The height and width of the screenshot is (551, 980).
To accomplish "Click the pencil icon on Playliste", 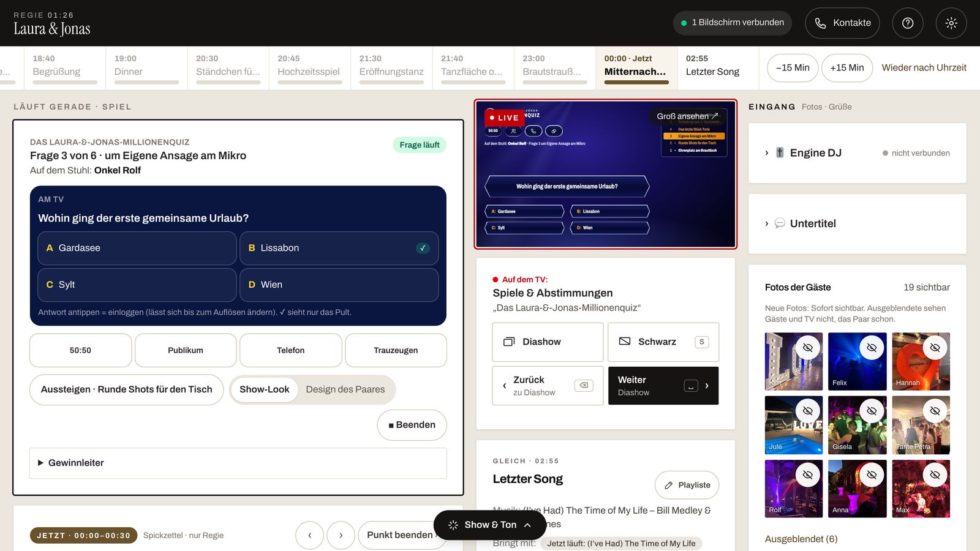I will pos(669,485).
